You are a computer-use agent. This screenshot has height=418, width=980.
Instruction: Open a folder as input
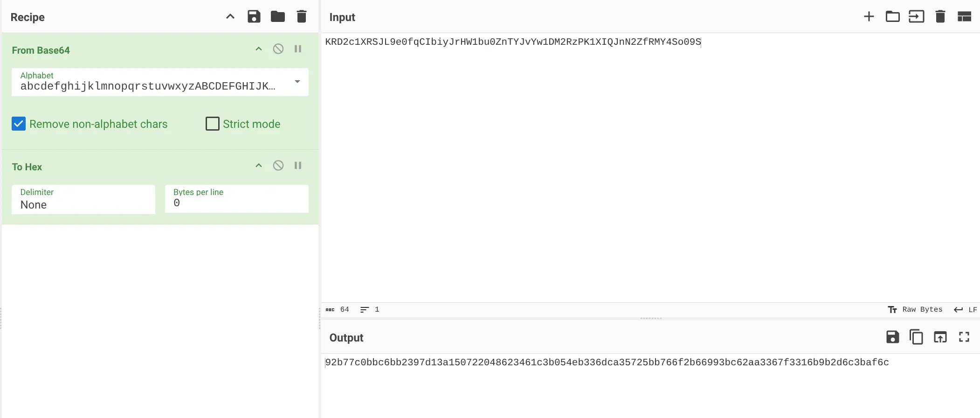point(892,17)
